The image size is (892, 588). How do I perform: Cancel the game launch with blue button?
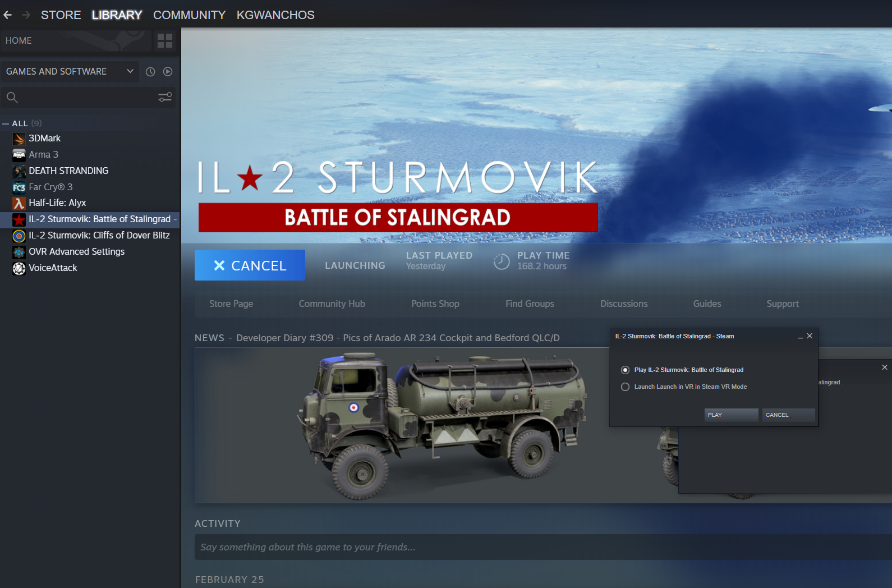point(250,265)
